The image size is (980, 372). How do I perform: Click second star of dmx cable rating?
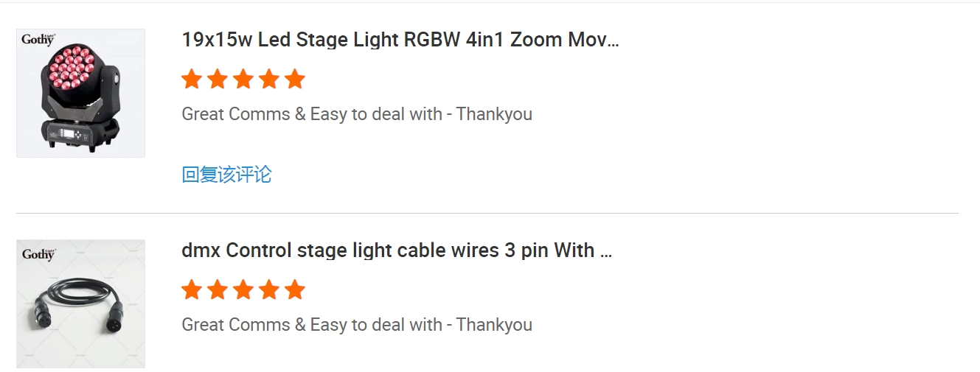coord(218,289)
